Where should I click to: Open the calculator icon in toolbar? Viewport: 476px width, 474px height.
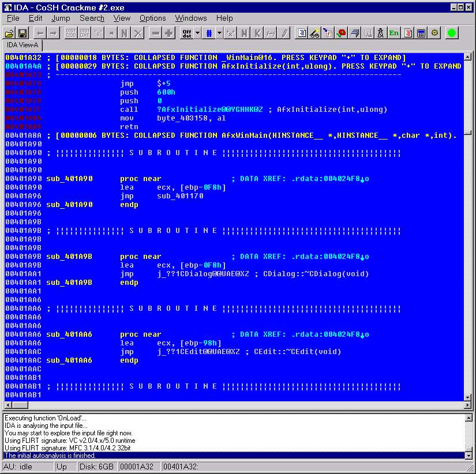(x=421, y=33)
